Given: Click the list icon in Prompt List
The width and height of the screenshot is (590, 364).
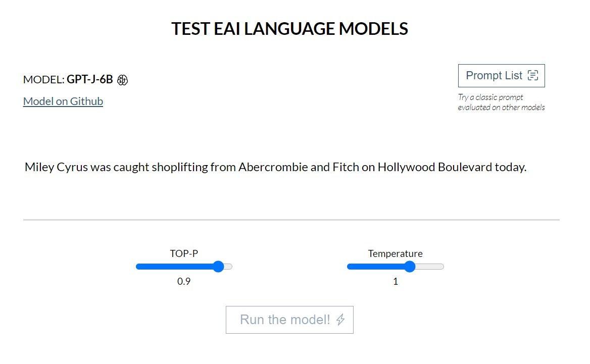Looking at the screenshot, I should click(532, 76).
